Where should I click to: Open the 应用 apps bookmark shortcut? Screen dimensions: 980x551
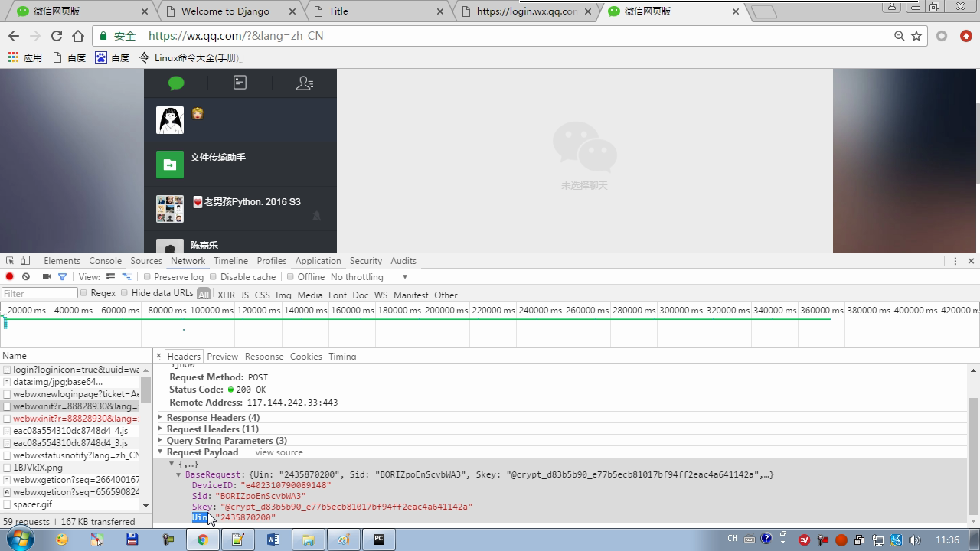pyautogui.click(x=25, y=57)
